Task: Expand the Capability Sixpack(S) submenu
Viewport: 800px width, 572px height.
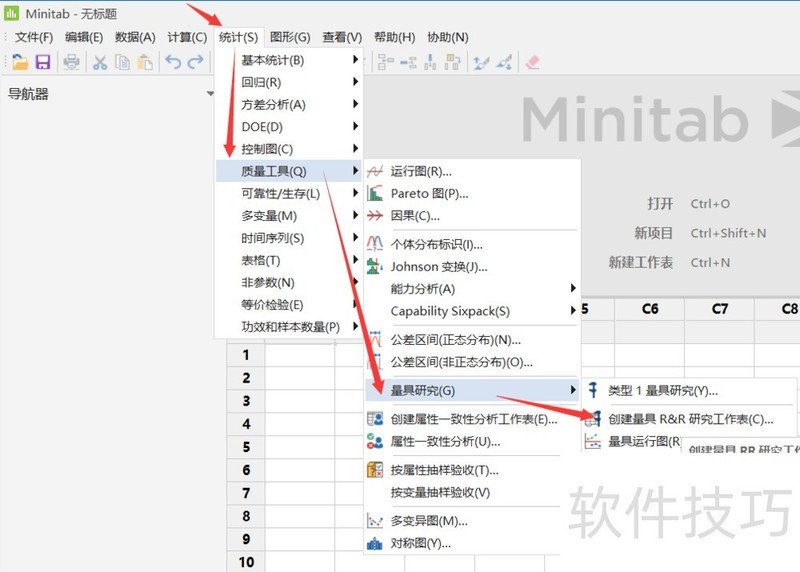Action: pyautogui.click(x=573, y=310)
